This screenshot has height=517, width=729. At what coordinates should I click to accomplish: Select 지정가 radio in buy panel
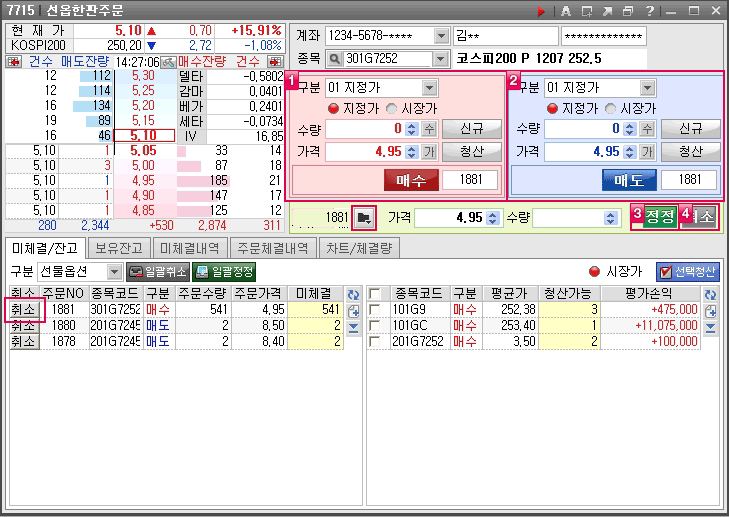(x=333, y=109)
